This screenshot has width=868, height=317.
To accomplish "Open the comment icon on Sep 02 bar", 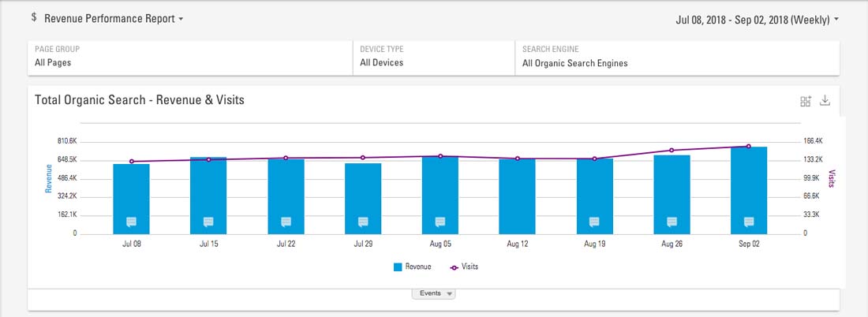I will (x=749, y=222).
